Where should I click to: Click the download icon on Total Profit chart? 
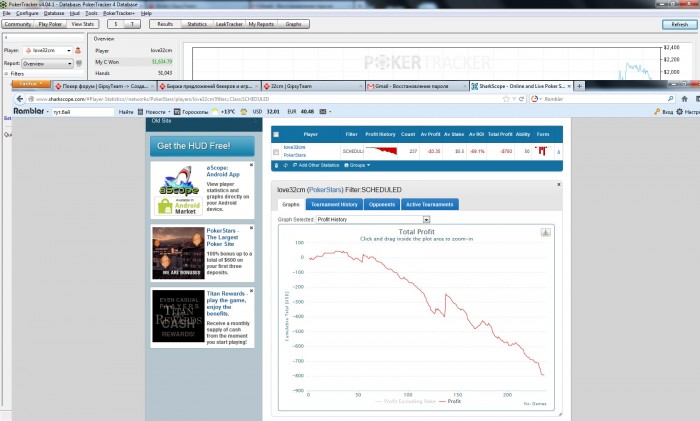pyautogui.click(x=546, y=232)
